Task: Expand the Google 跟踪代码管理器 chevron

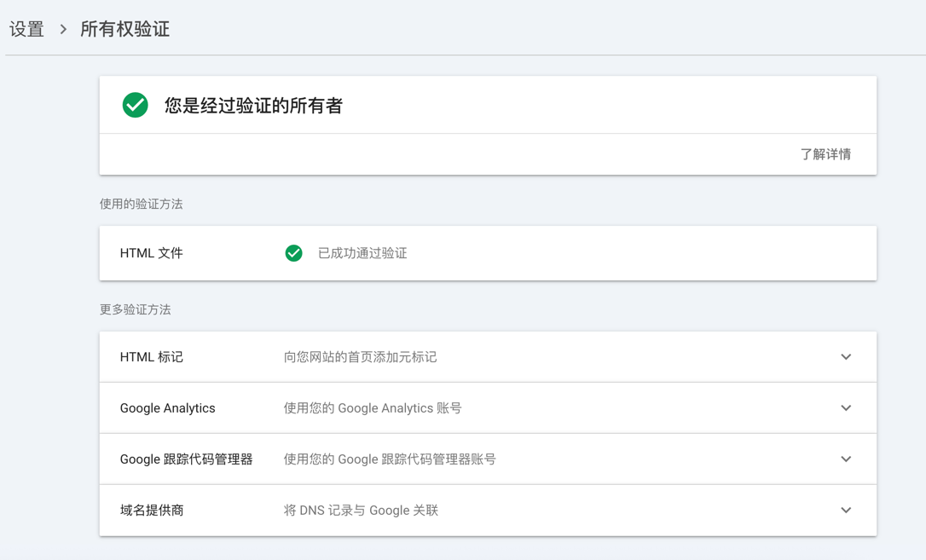Action: pos(845,459)
